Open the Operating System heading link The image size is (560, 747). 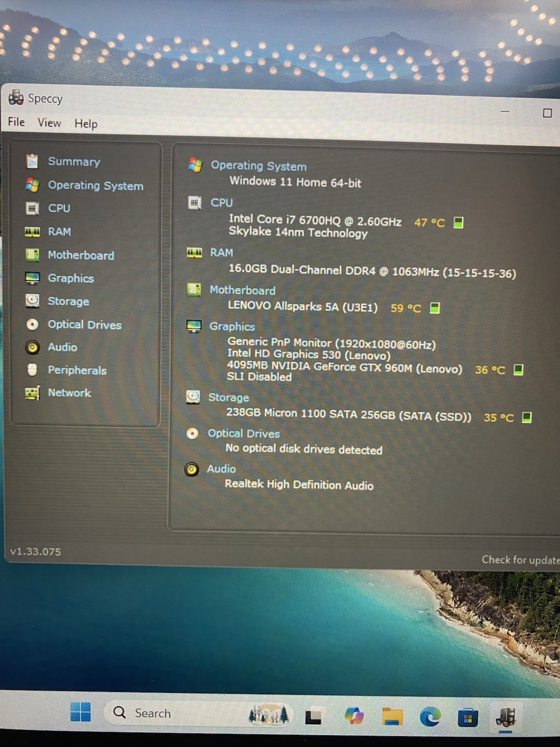259,166
